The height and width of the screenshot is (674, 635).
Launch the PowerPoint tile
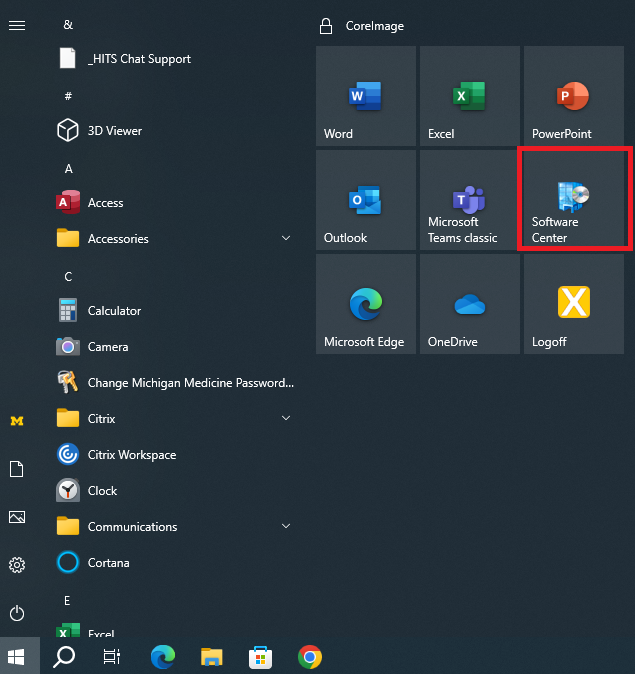(573, 96)
